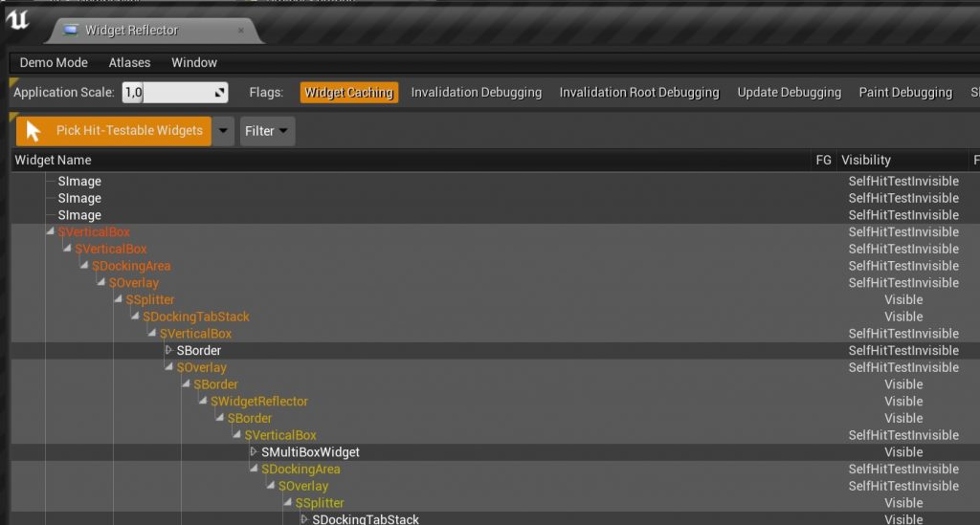Select the Widget Reflector tab

[x=153, y=30]
